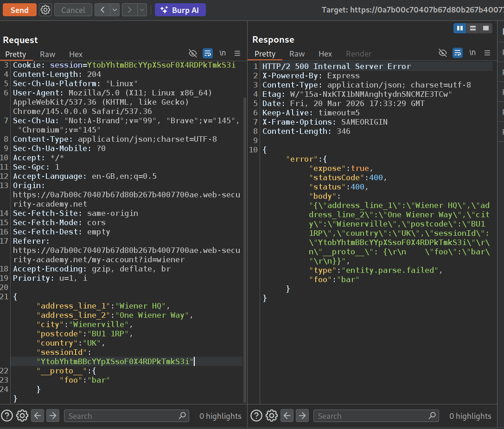Open the send options gear icon

(45, 10)
